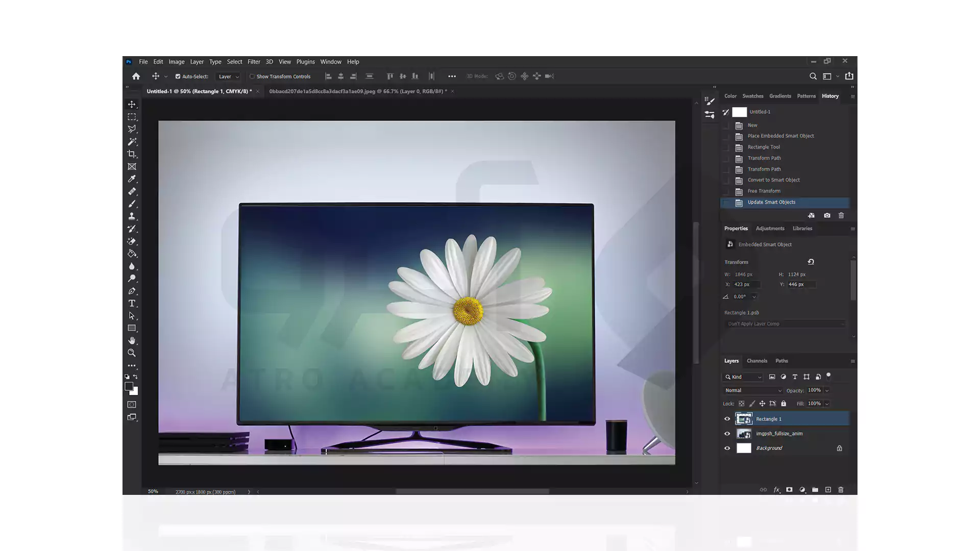The width and height of the screenshot is (980, 551).
Task: Click the more options ellipsis in options bar
Action: (x=452, y=77)
